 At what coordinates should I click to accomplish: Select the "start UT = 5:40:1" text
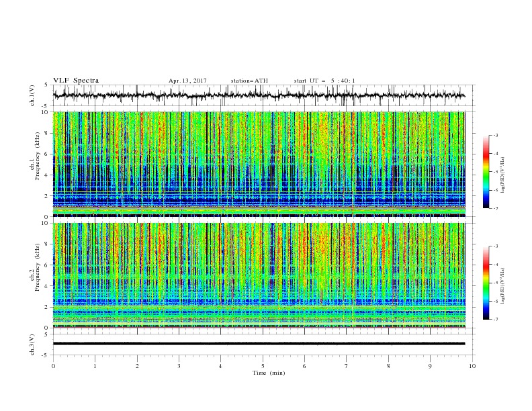324,81
